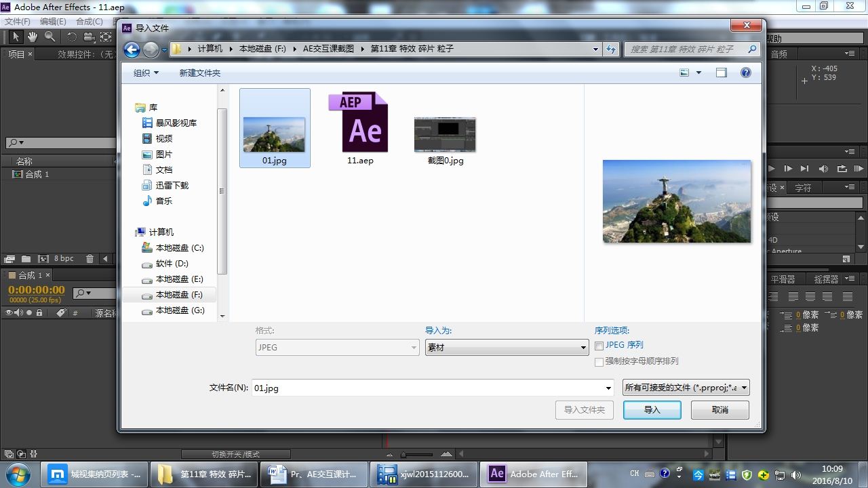Open the 导入为 素材 dropdown
868x488 pixels.
507,348
